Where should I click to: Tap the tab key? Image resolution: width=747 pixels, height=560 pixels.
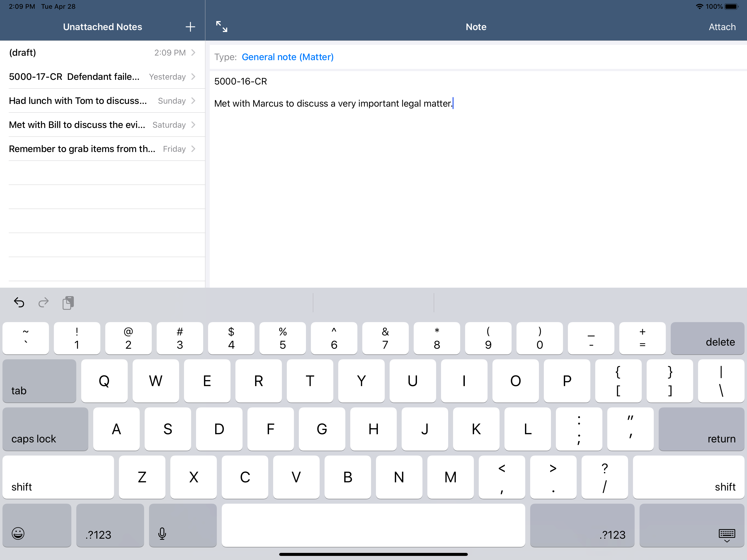(39, 381)
